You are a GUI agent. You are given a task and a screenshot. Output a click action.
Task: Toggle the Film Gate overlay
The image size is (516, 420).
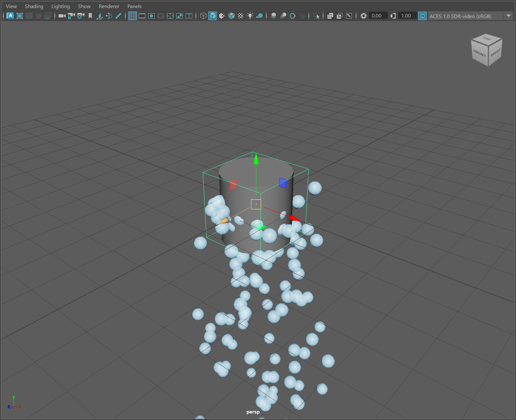(x=142, y=16)
